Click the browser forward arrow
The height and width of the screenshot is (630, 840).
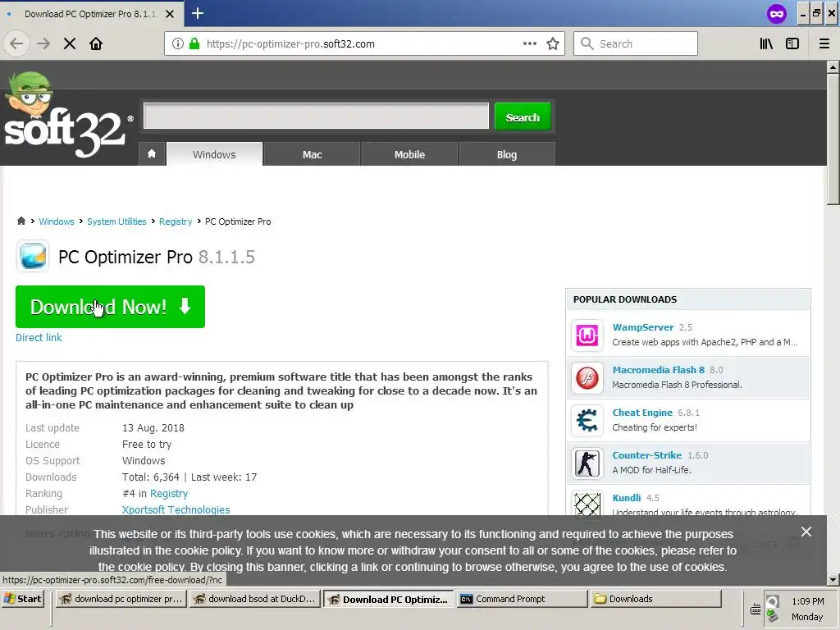[43, 43]
